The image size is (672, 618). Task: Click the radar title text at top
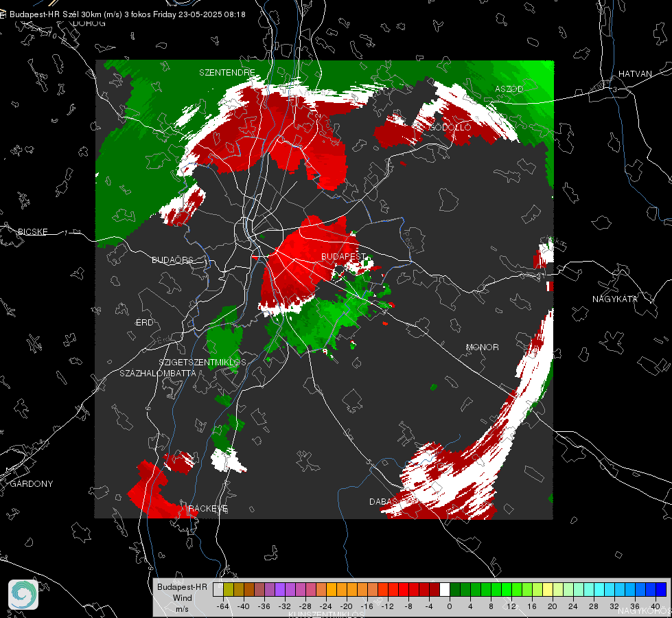point(127,14)
